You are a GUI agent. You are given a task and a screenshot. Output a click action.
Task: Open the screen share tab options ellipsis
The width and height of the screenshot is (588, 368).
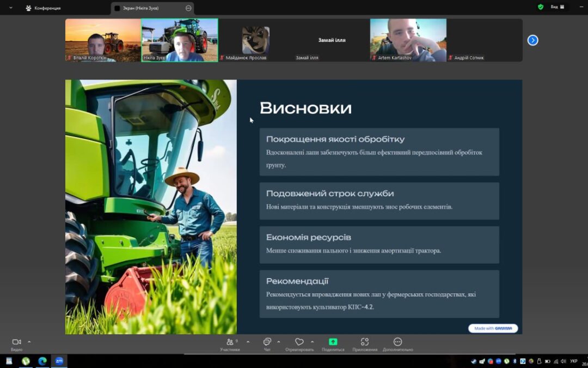pyautogui.click(x=188, y=8)
